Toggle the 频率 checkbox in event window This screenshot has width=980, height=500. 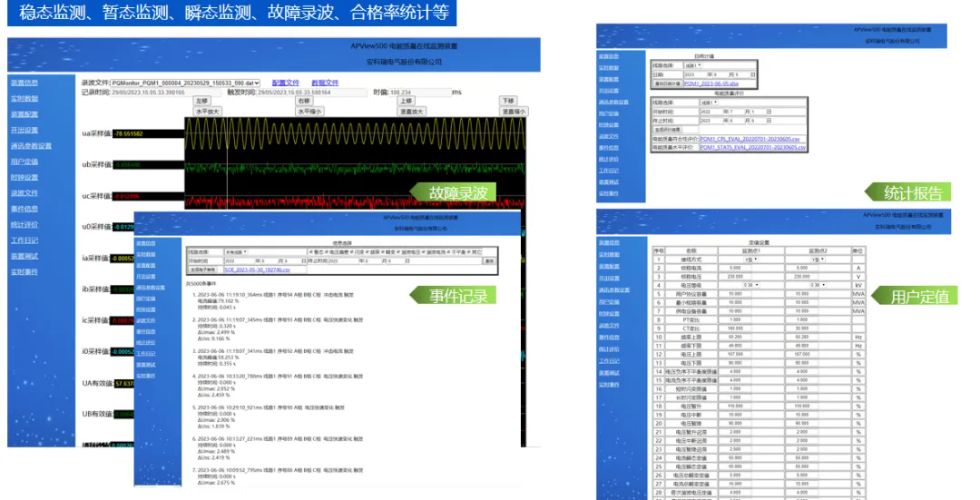[x=367, y=252]
